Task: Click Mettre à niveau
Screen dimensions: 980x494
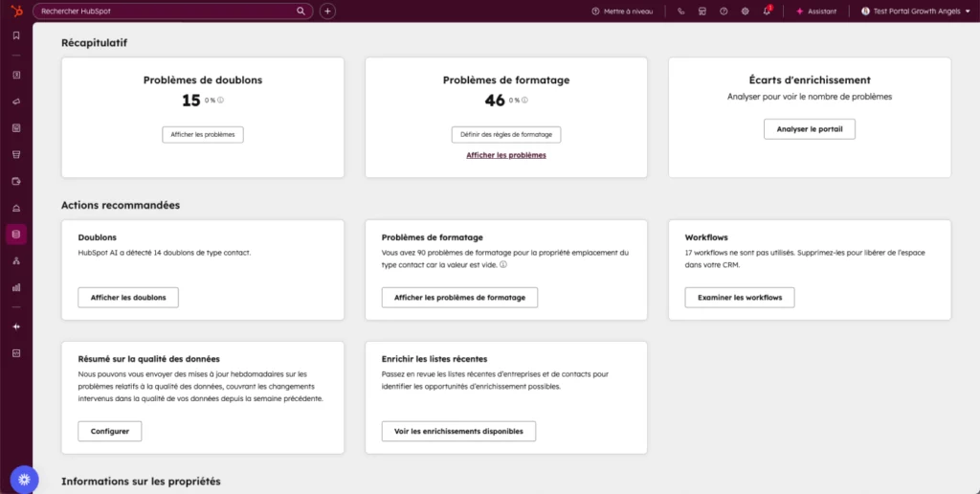Action: click(x=622, y=11)
